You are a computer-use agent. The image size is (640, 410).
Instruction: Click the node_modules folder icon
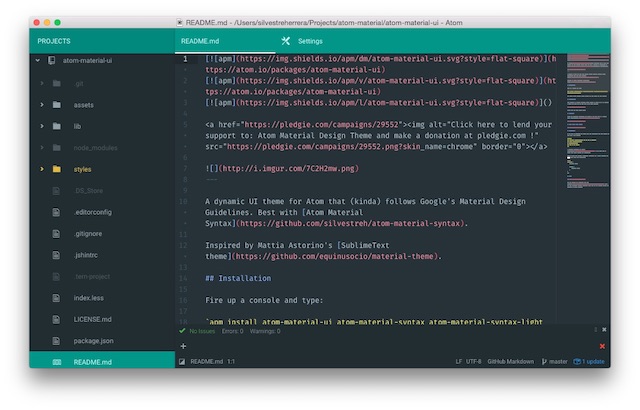click(x=57, y=147)
